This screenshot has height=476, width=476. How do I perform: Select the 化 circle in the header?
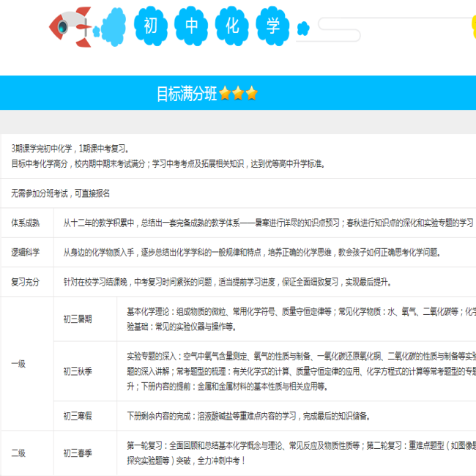234,26
